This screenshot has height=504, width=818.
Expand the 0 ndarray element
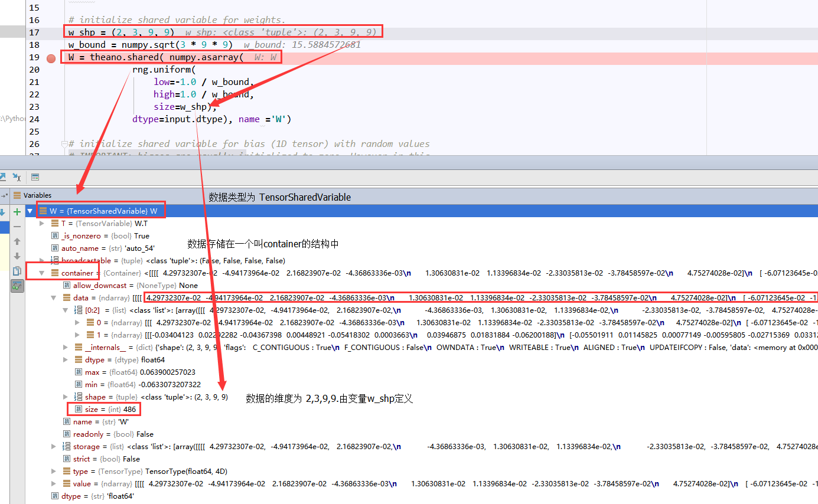coord(77,322)
